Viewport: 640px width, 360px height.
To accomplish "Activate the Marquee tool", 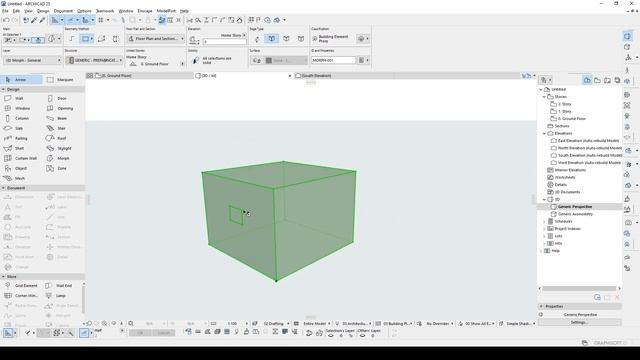I will click(x=64, y=80).
